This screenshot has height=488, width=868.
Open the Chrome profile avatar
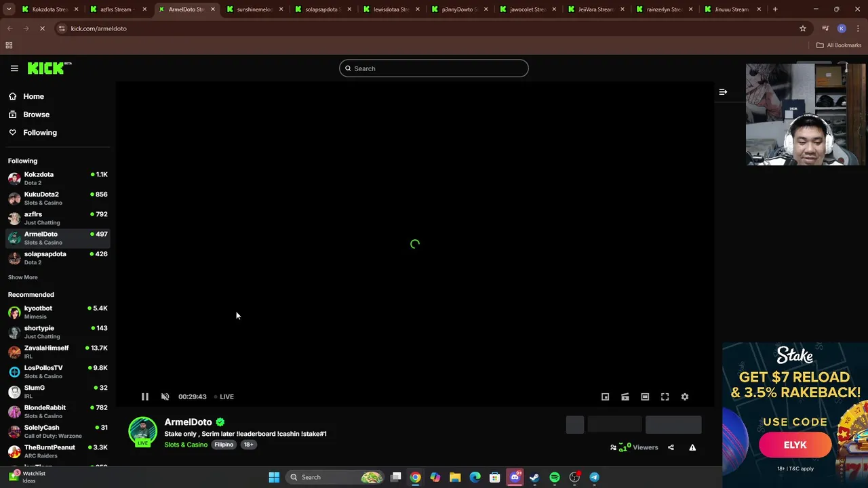(842, 28)
